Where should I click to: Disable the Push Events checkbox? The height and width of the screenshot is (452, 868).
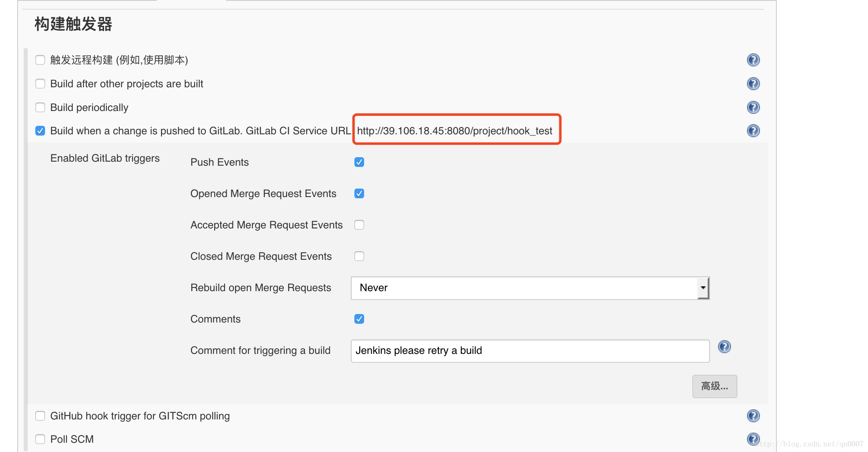pyautogui.click(x=359, y=161)
